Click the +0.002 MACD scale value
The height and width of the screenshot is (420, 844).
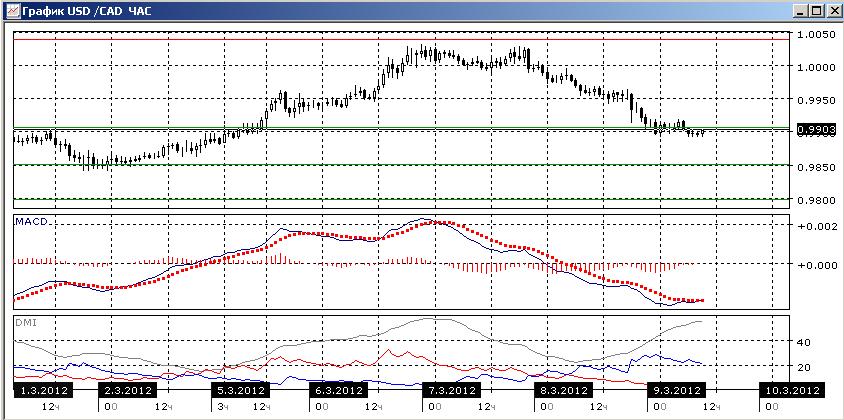(817, 227)
